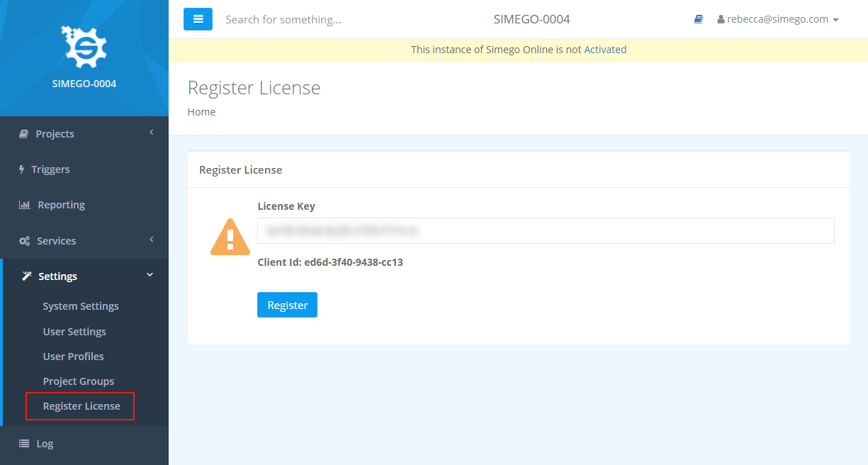Click the Simego gear logo
Image resolution: width=868 pixels, height=465 pixels.
pos(84,47)
